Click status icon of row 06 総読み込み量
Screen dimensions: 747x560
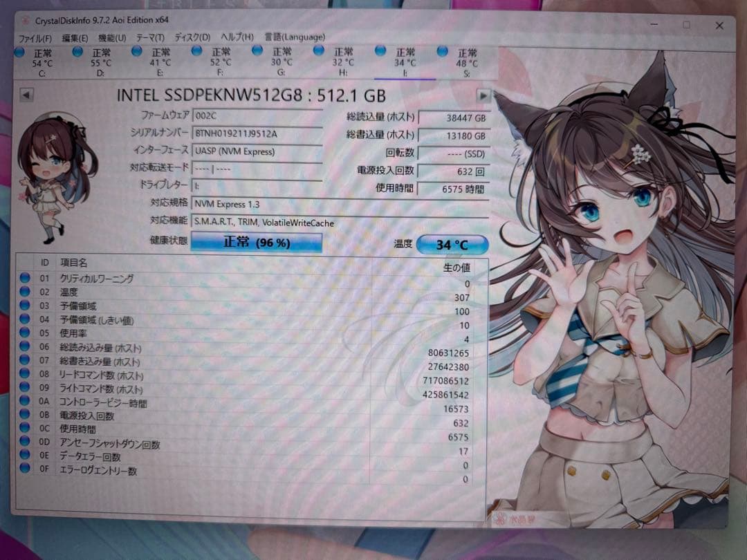click(x=25, y=346)
